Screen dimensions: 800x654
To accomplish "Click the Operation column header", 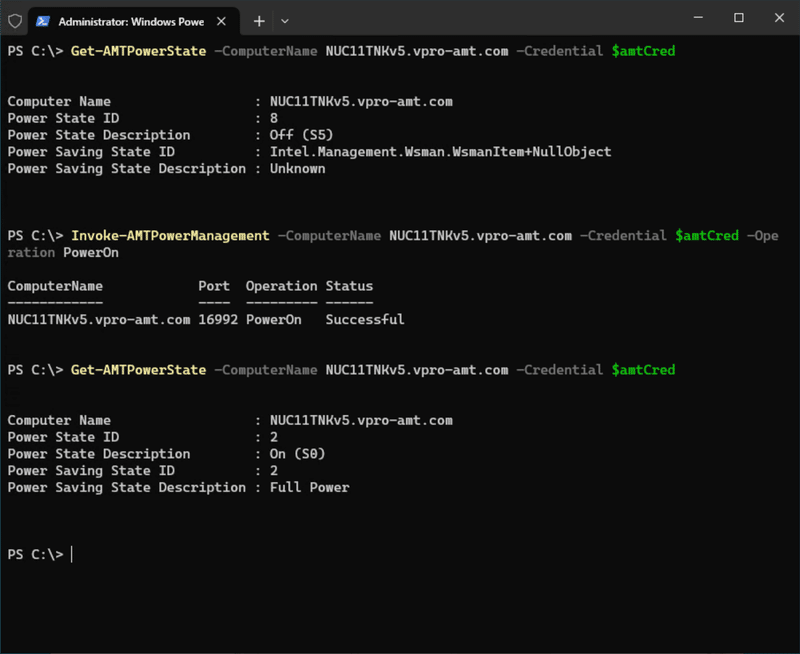I will coord(281,286).
